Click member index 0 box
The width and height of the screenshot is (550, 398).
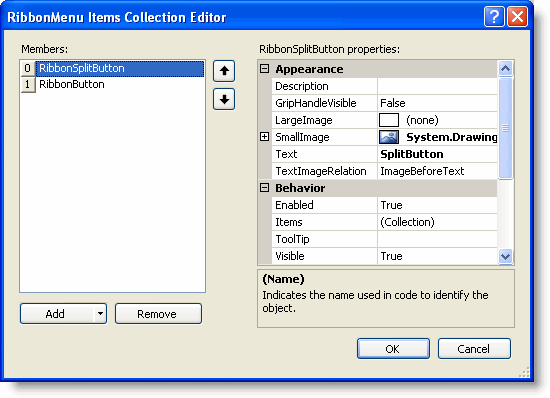(28, 68)
